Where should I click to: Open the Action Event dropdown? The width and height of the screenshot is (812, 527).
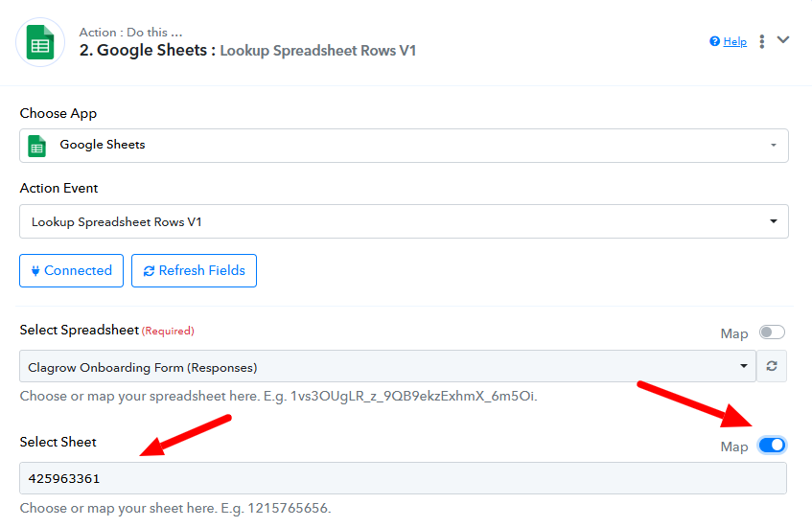[x=404, y=221]
